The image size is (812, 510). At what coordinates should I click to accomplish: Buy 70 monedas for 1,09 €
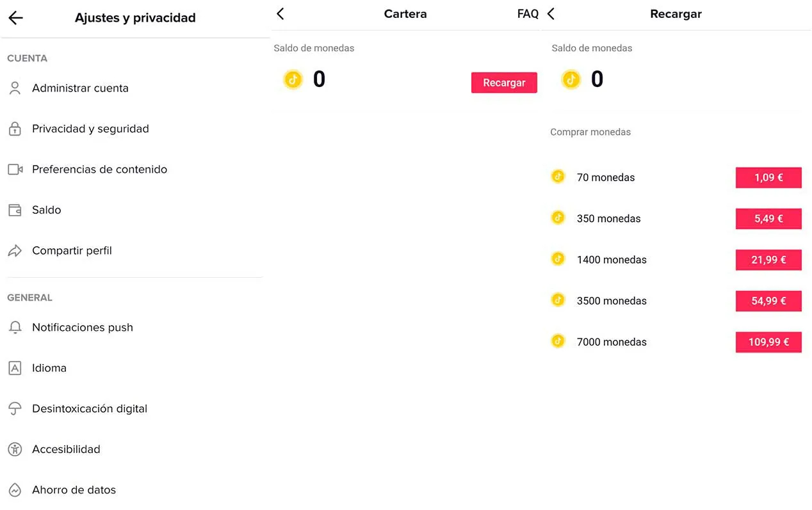[768, 178]
